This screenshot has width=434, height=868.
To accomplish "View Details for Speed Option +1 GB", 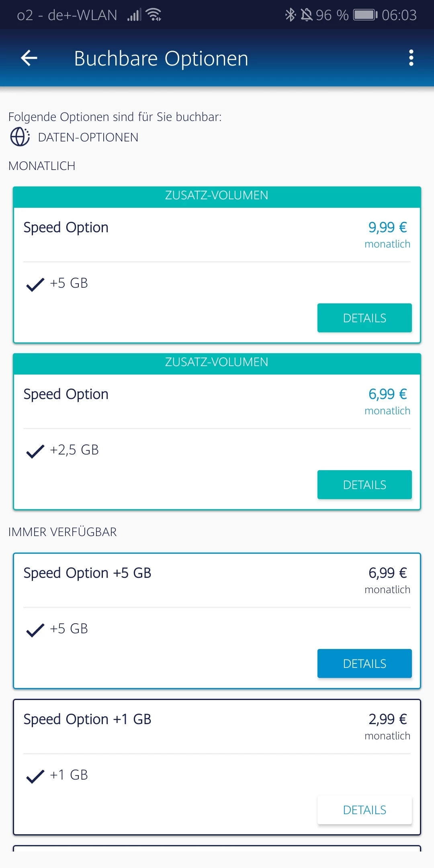I will click(364, 810).
